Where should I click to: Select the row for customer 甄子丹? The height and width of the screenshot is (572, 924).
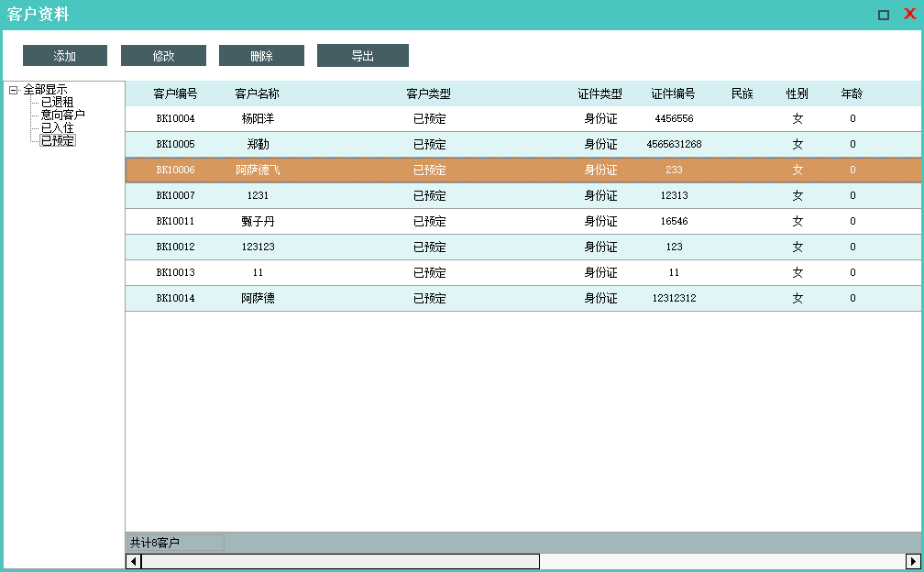(257, 221)
